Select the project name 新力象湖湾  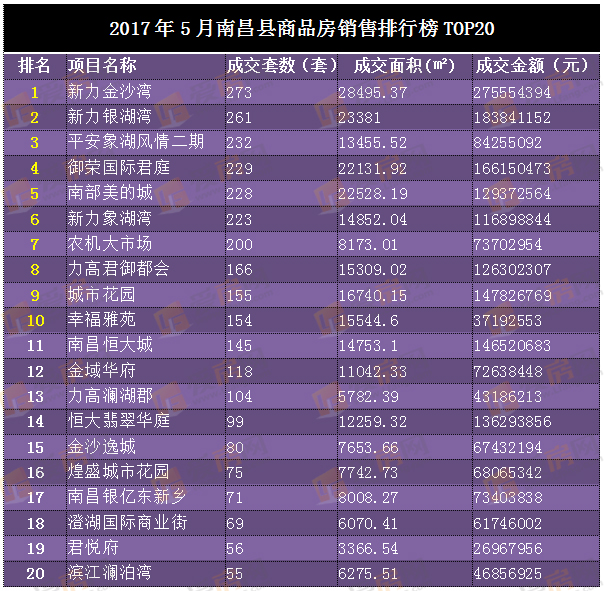click(110, 218)
